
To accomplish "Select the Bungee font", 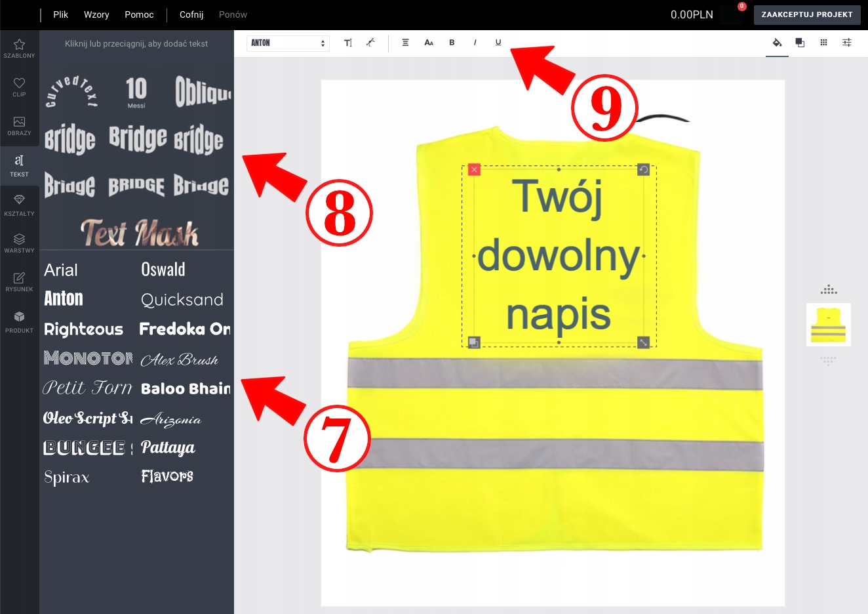I will [x=88, y=447].
